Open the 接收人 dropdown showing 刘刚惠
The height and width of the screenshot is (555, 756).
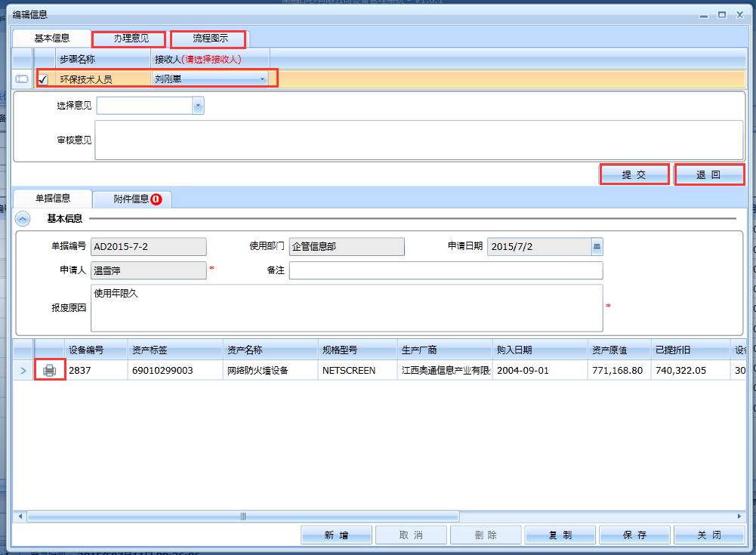262,79
